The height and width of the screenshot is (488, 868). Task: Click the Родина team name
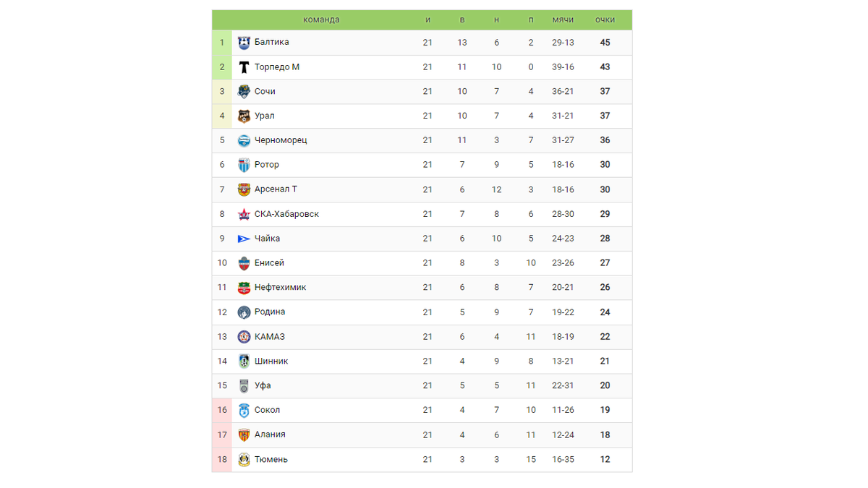coord(270,312)
